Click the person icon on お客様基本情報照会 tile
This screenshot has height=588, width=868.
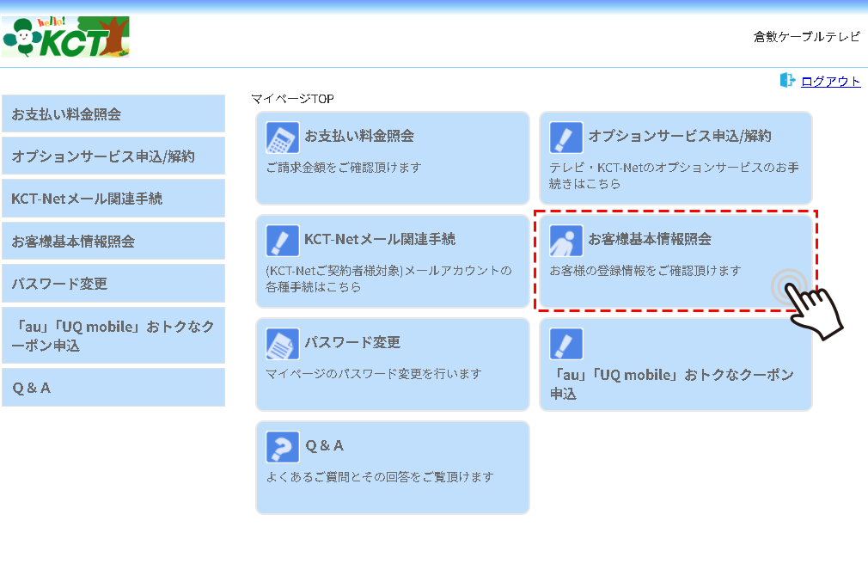[566, 241]
